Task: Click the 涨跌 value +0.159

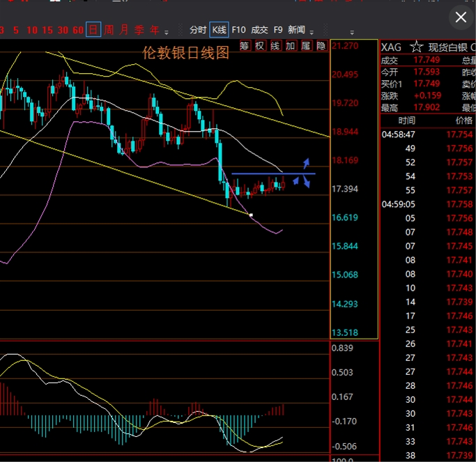Action: pyautogui.click(x=427, y=95)
